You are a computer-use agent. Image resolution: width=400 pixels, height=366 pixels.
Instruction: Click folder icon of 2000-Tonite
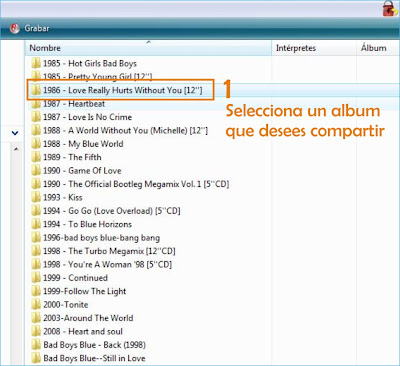36,305
